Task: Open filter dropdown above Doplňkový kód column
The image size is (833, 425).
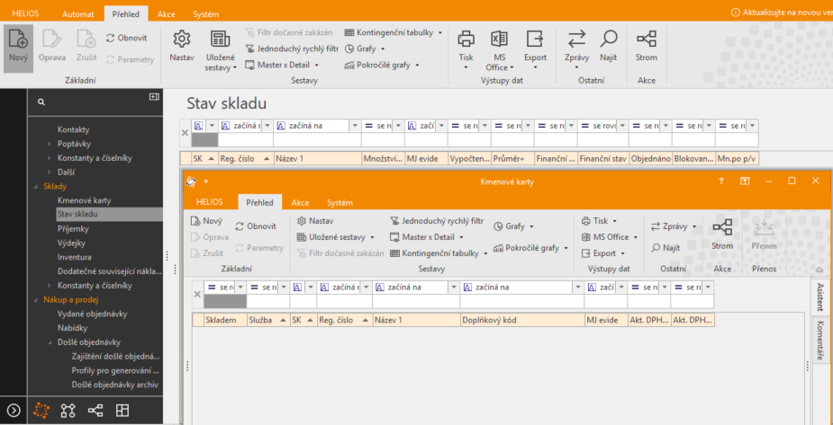Action: click(579, 287)
